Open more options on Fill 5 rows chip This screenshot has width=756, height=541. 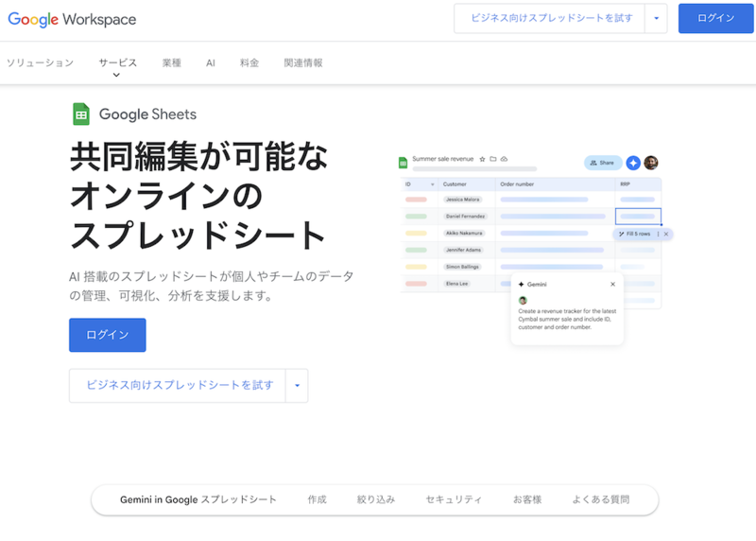658,234
